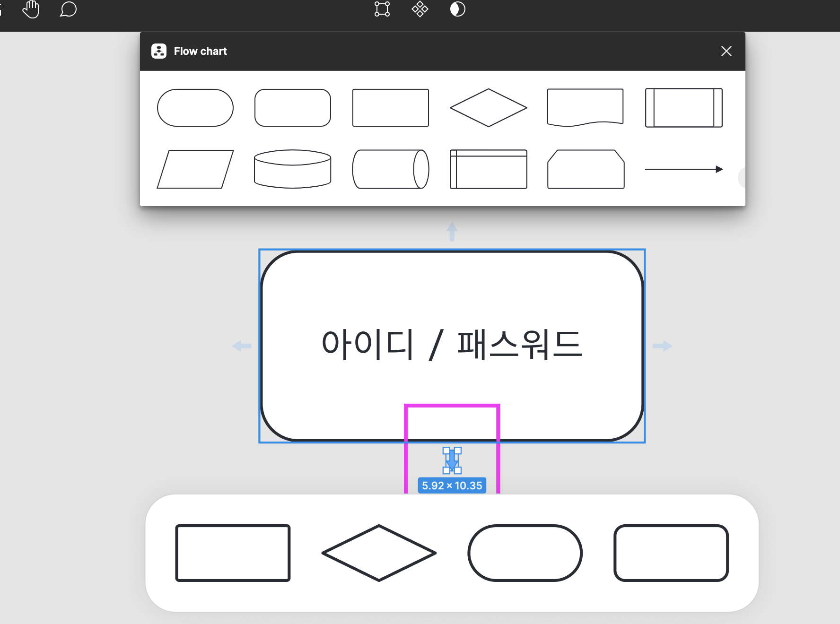Screen dimensions: 840x624
Task: Pick the predefined process shape with side bars
Action: click(684, 108)
